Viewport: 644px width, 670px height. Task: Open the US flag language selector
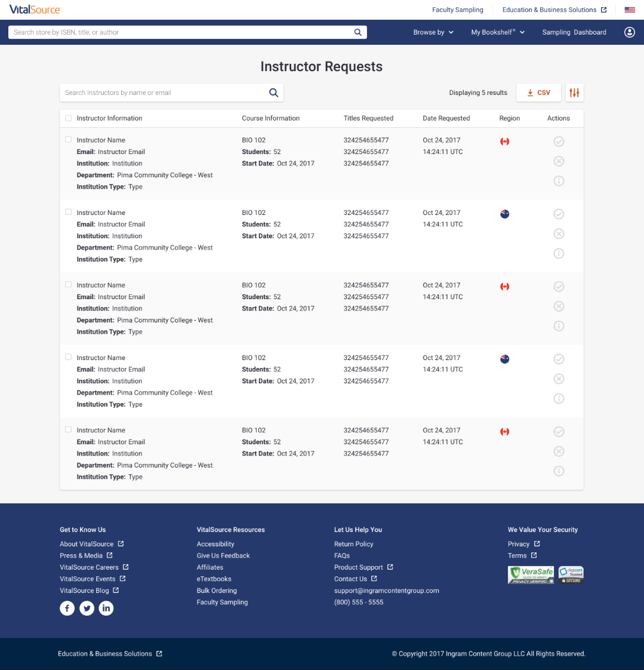(x=630, y=10)
